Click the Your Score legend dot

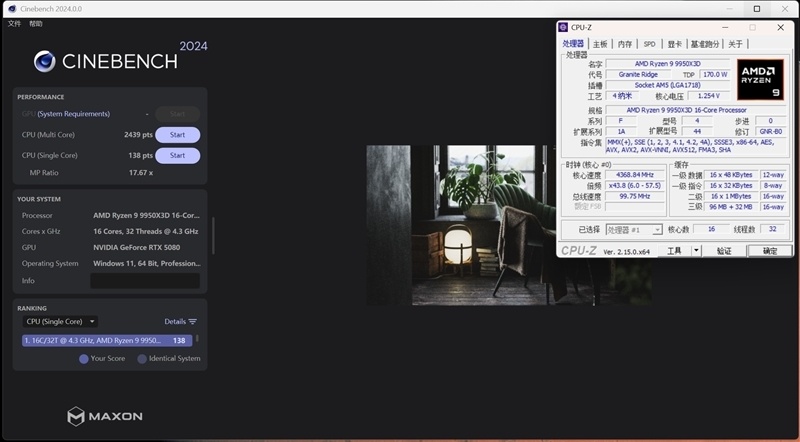pyautogui.click(x=84, y=359)
